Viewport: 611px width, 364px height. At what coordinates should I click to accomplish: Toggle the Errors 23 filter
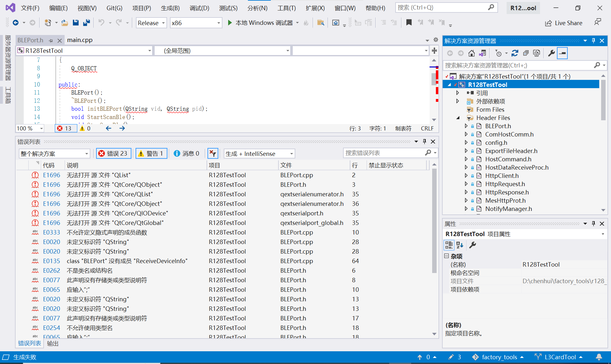(x=113, y=154)
